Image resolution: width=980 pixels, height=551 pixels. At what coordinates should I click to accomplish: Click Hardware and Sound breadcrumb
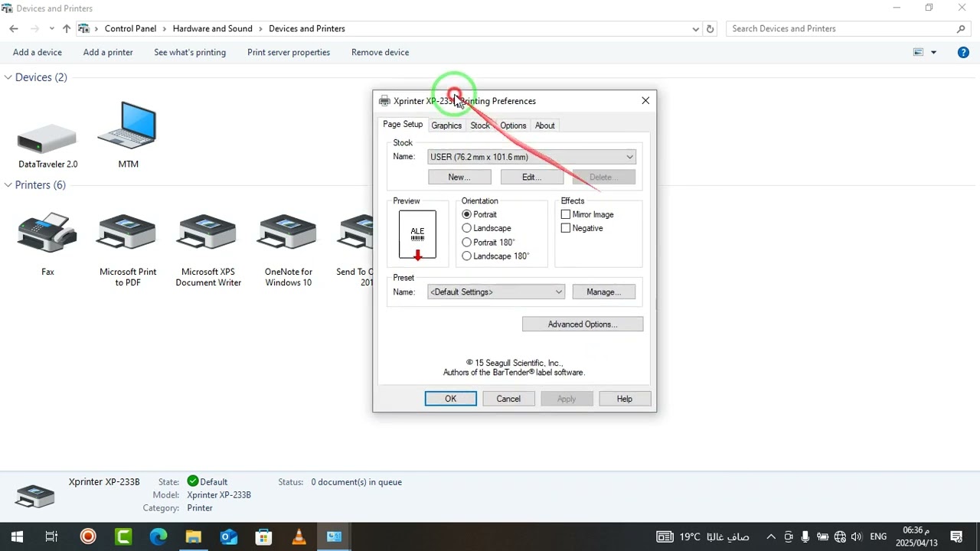point(212,29)
